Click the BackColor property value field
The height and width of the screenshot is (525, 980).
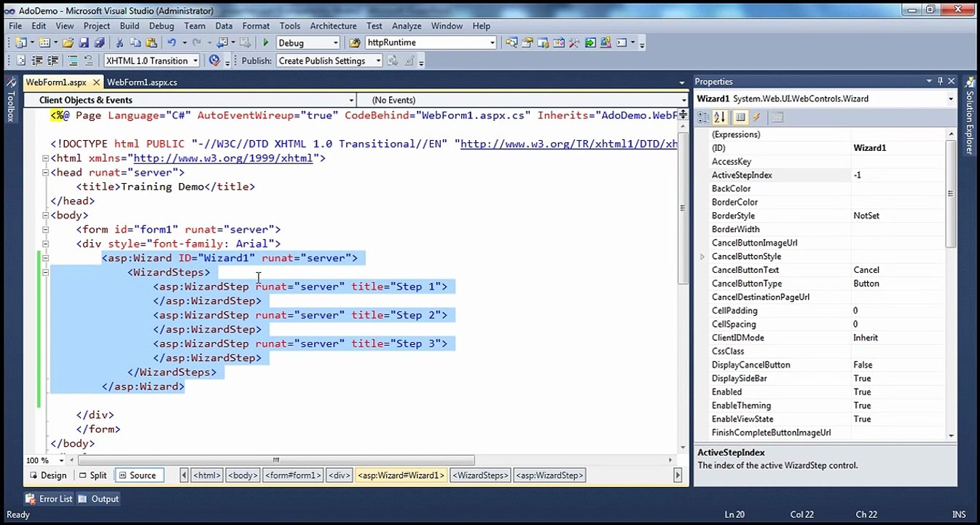coord(898,189)
